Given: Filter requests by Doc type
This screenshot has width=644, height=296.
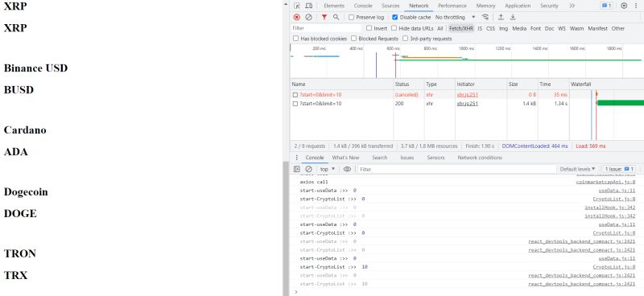Looking at the screenshot, I should (x=549, y=28).
